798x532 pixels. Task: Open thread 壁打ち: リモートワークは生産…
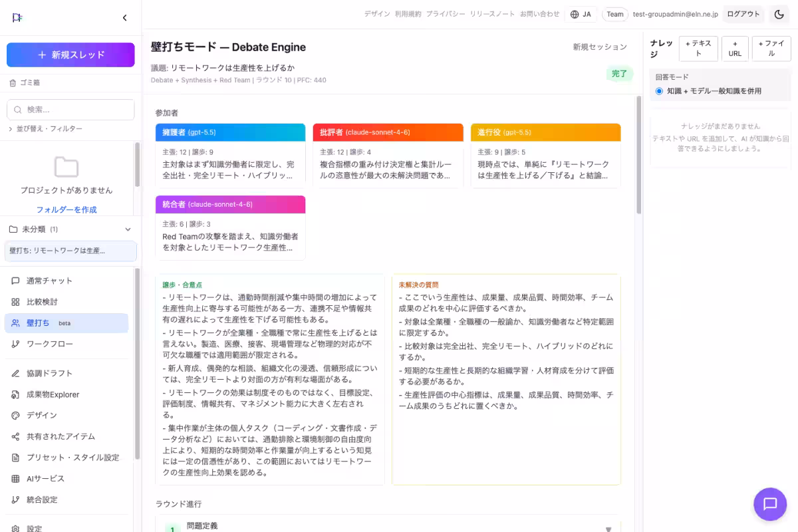click(70, 251)
